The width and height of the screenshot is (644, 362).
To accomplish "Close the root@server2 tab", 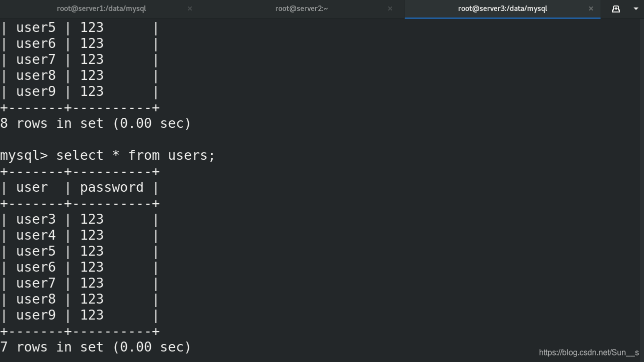I will [x=390, y=8].
